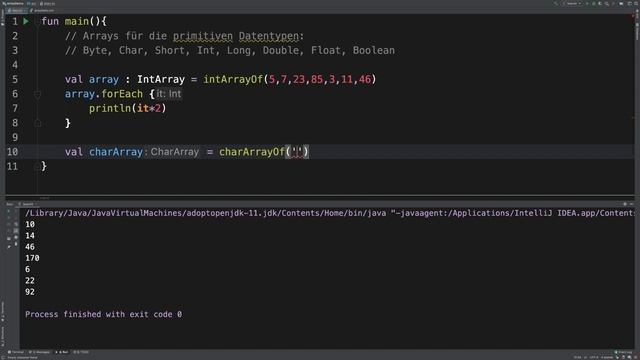This screenshot has width=640, height=360.
Task: Collapse the main function fold marker on line 1
Action: pos(38,21)
